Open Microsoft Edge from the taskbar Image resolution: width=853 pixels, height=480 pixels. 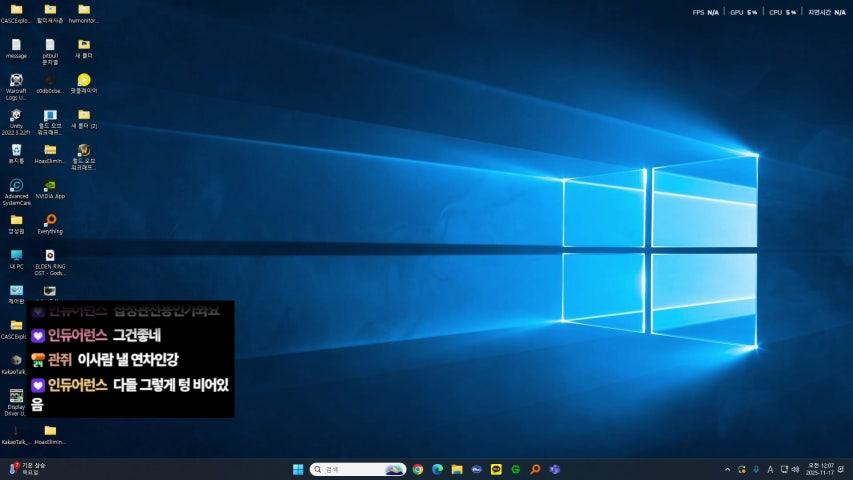[x=437, y=469]
